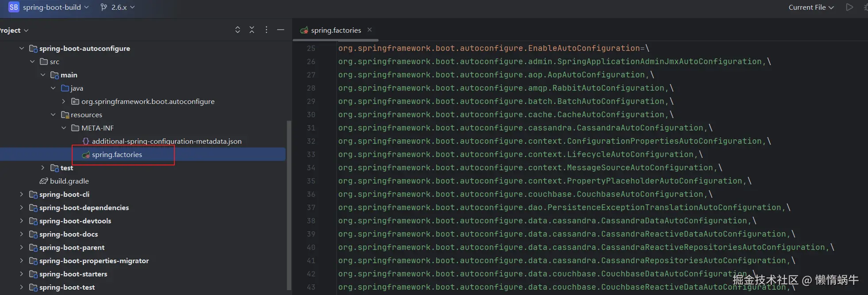Collapse the META-INF folder
This screenshot has height=295, width=868.
64,128
